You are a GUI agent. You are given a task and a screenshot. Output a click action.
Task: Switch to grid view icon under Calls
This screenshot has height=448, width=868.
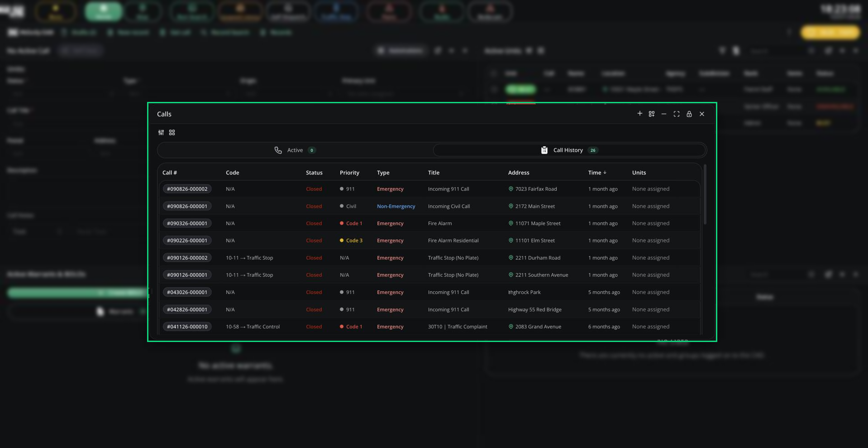click(172, 133)
